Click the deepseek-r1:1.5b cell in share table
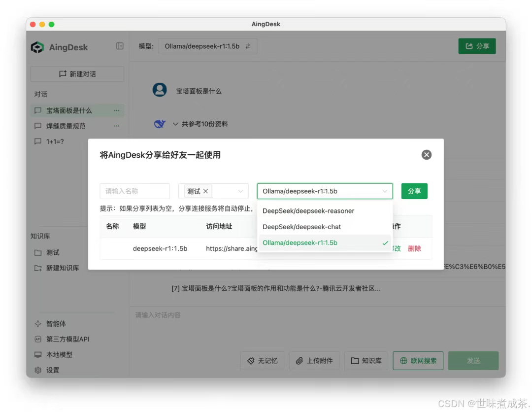The width and height of the screenshot is (532, 412). coord(160,248)
